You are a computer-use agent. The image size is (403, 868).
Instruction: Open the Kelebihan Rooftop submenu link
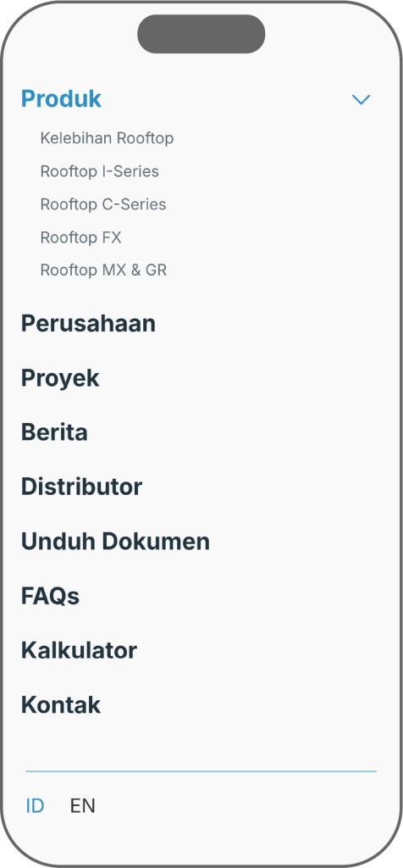(x=107, y=138)
